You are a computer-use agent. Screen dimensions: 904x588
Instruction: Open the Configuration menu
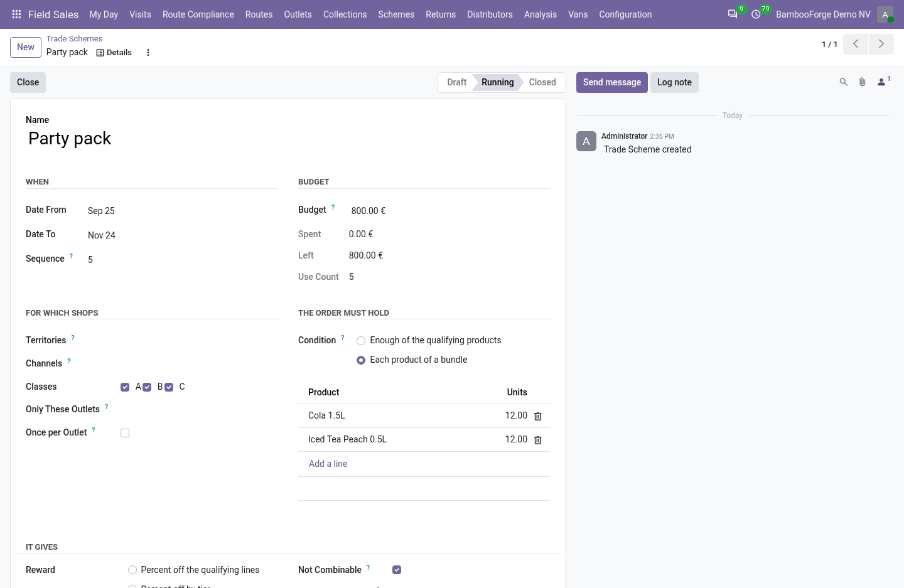coord(625,14)
